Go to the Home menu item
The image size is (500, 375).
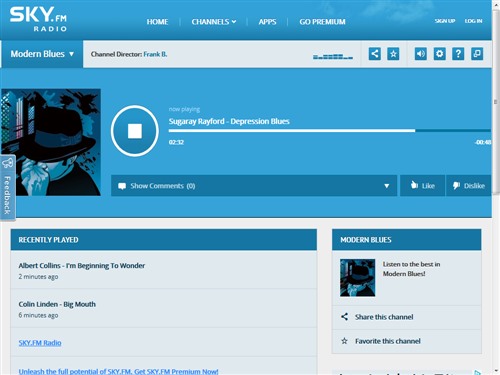pyautogui.click(x=157, y=22)
